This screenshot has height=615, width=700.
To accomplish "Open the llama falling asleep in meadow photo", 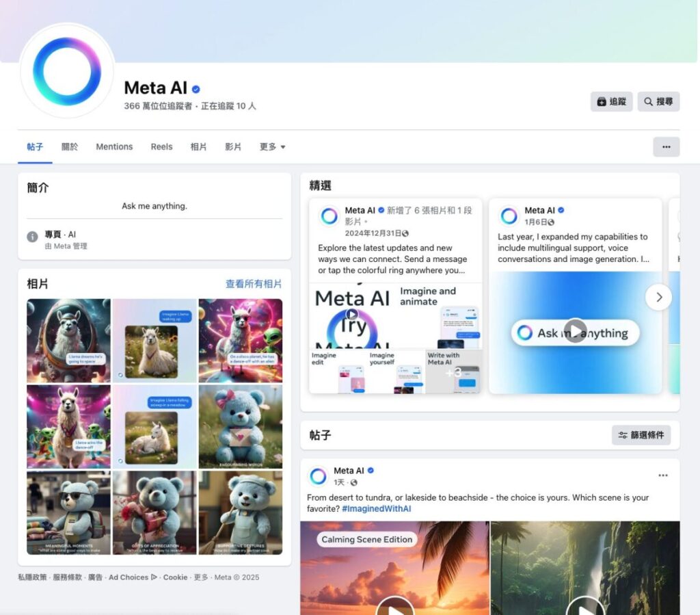I will tap(154, 426).
